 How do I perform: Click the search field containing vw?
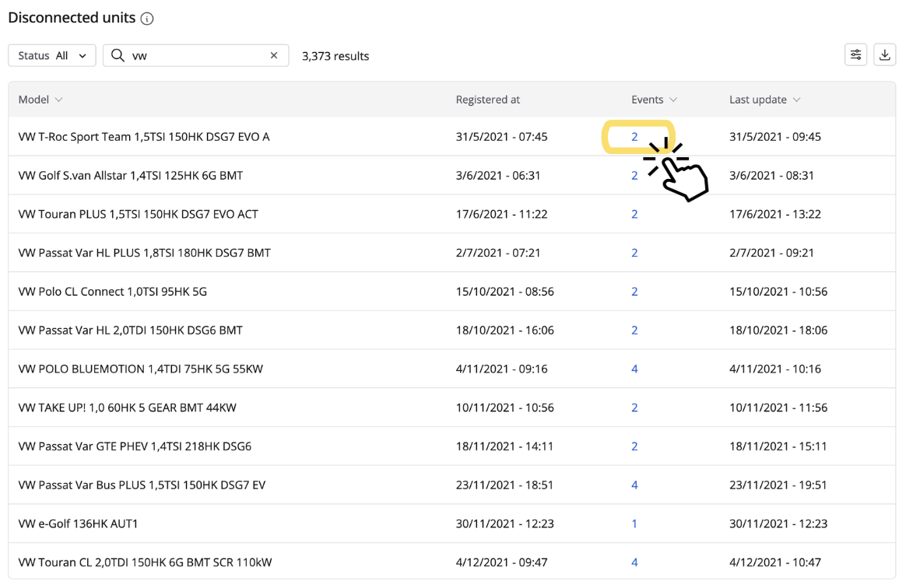point(195,55)
